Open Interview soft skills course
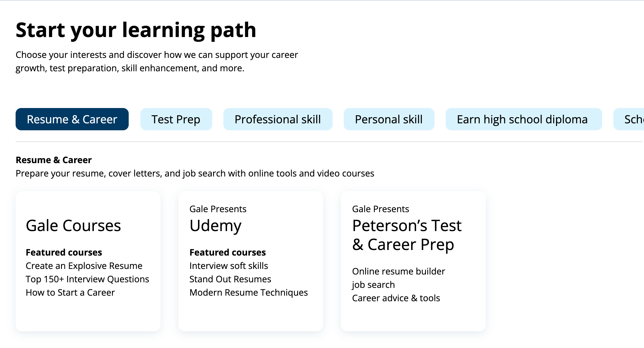 (x=229, y=266)
